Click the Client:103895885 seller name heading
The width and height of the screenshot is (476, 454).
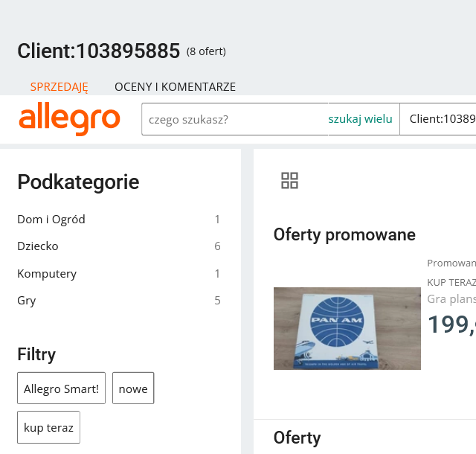pos(99,51)
